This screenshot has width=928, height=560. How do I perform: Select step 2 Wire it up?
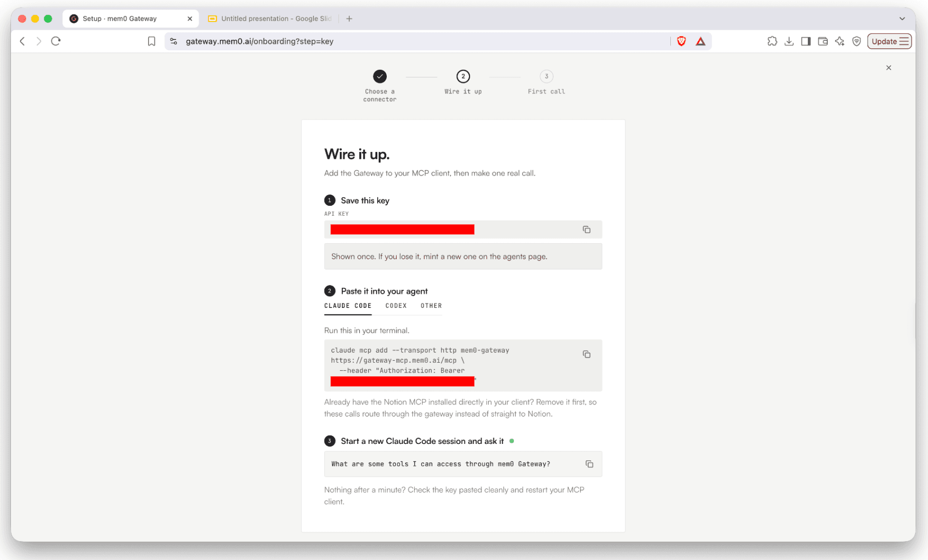tap(463, 82)
